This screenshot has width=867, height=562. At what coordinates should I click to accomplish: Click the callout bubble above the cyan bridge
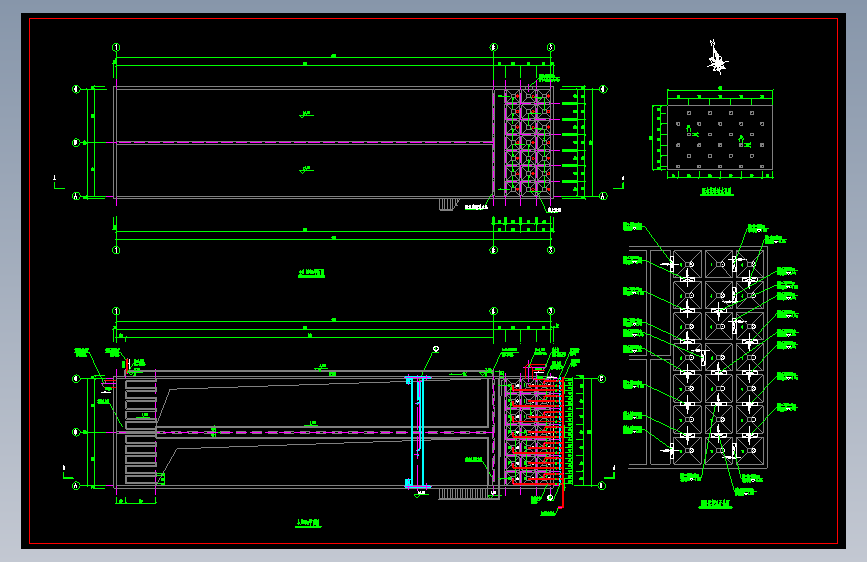[x=436, y=349]
